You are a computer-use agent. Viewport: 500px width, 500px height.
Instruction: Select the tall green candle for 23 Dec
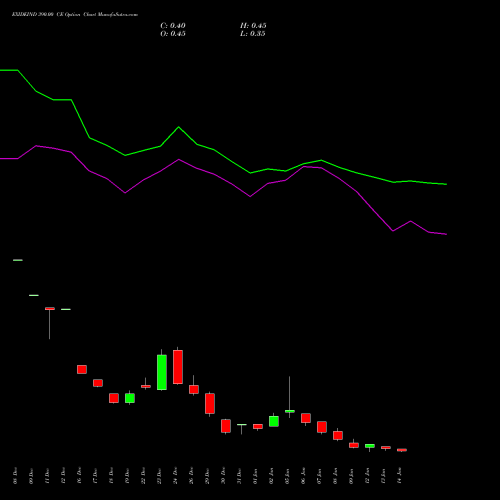(162, 372)
